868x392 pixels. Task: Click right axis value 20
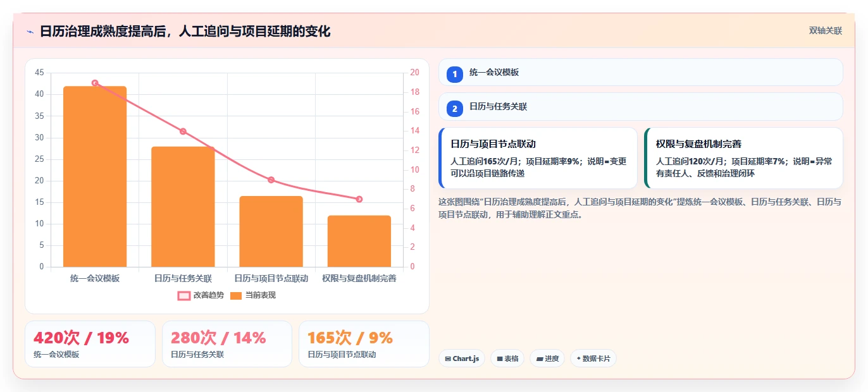[414, 73]
